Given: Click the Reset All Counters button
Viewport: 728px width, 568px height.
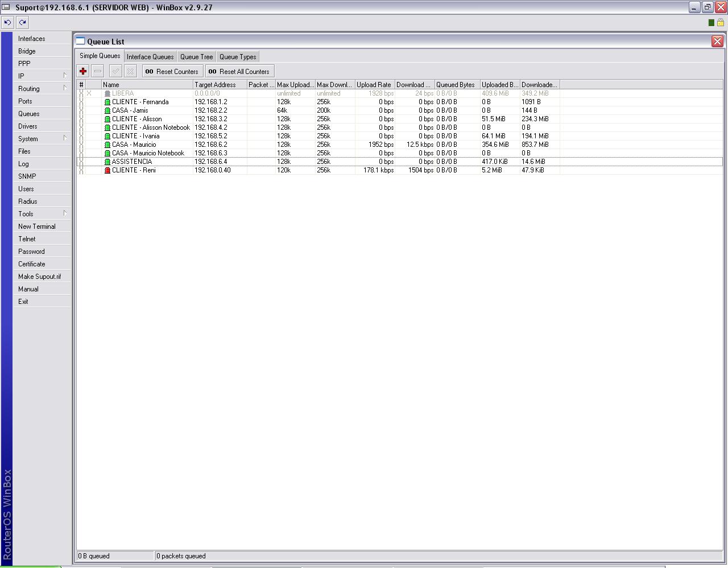Looking at the screenshot, I should (240, 71).
